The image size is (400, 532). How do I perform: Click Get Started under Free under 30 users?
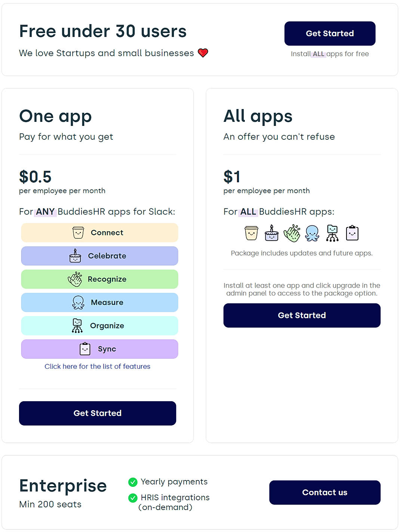coord(330,33)
